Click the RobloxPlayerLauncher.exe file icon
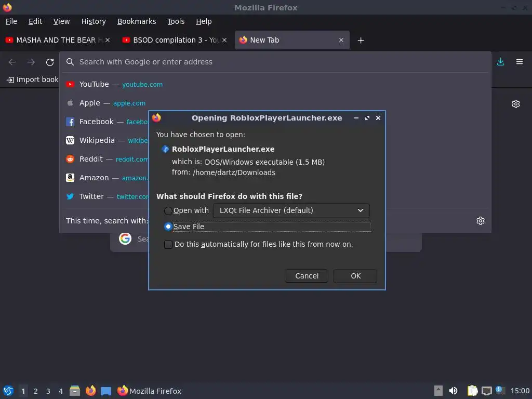 coord(165,149)
